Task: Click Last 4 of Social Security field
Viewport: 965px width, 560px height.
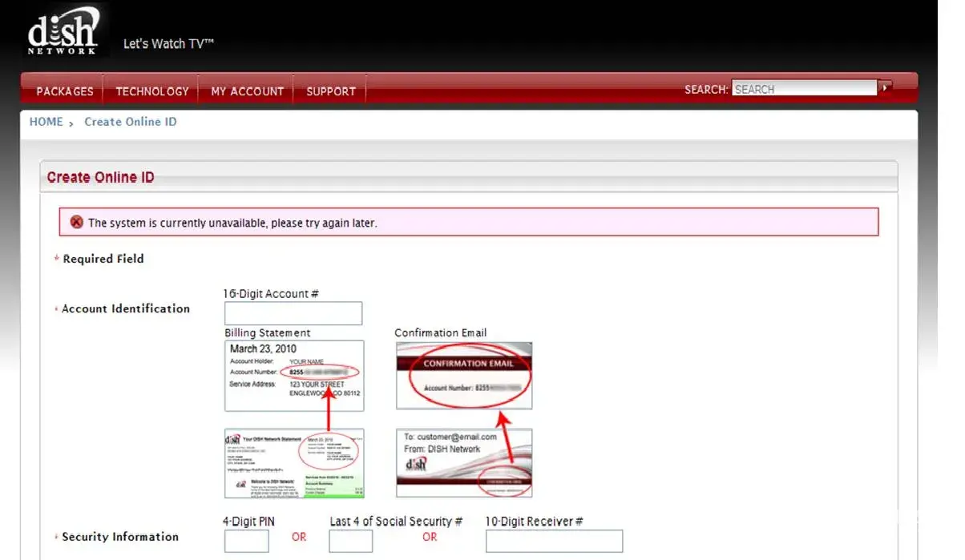Action: coord(350,541)
